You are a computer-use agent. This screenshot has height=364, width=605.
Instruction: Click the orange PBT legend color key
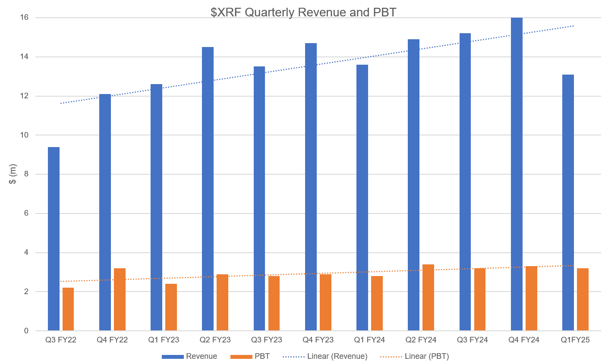tap(241, 357)
